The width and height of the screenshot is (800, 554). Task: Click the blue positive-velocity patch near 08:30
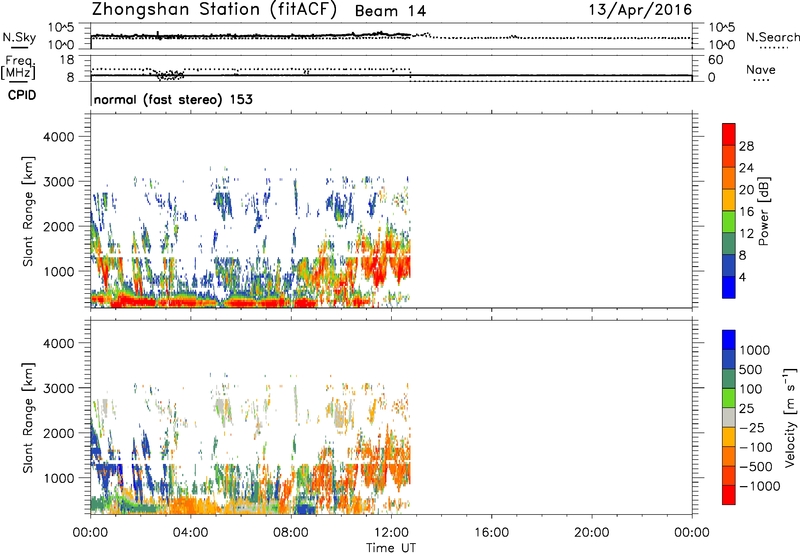click(305, 509)
